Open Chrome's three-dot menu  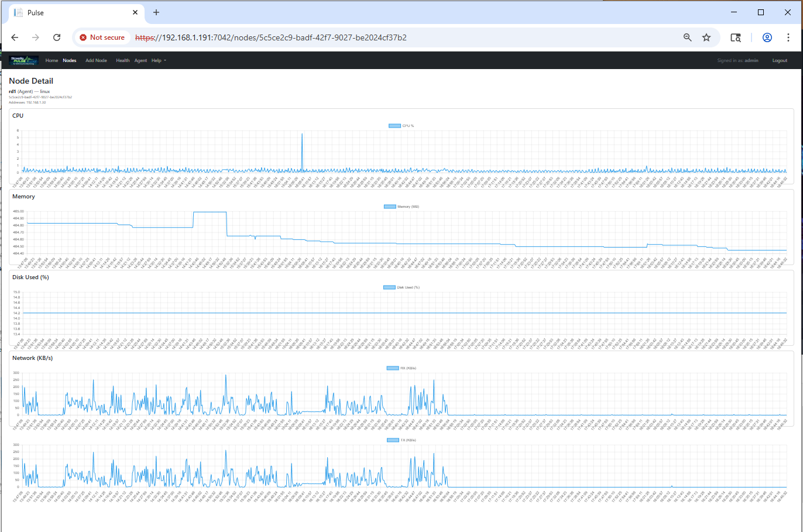point(788,37)
